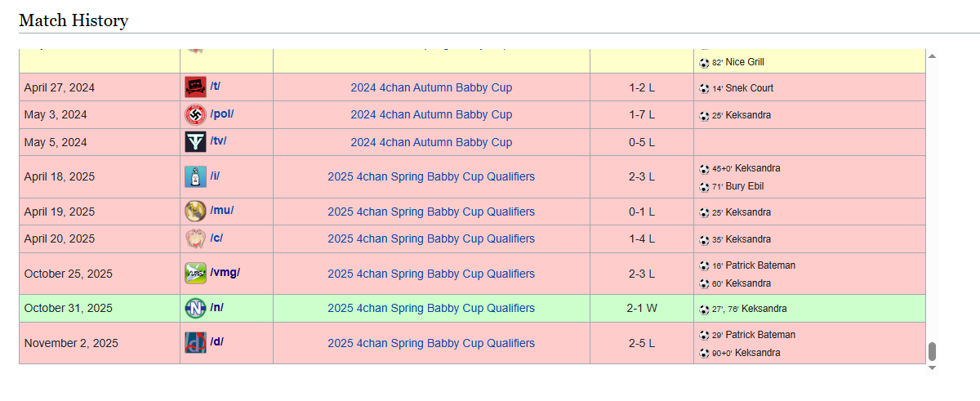Screen dimensions: 980x401
Task: Open Spring Qualifiers link in April 18 row
Action: pos(431,176)
